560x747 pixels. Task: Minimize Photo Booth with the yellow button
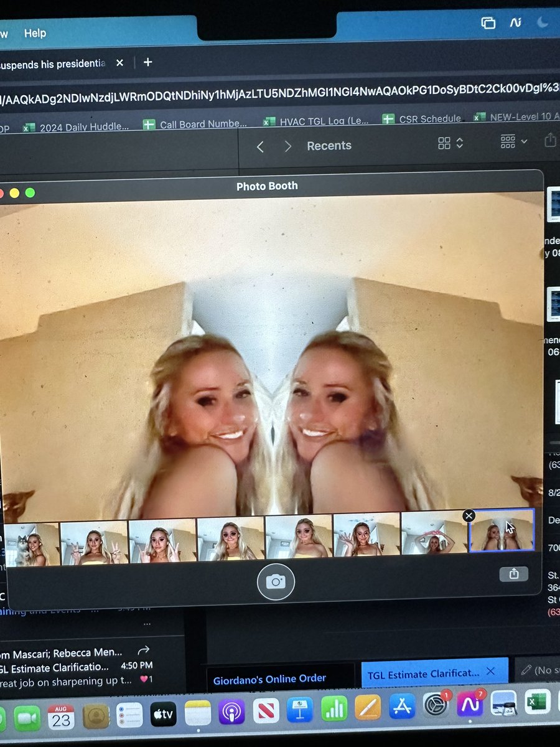14,194
